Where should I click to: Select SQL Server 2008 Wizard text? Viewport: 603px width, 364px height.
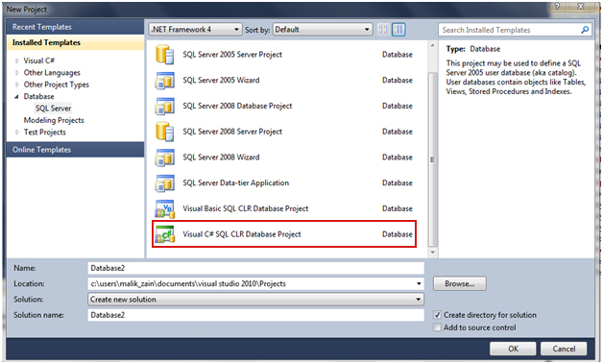click(221, 158)
